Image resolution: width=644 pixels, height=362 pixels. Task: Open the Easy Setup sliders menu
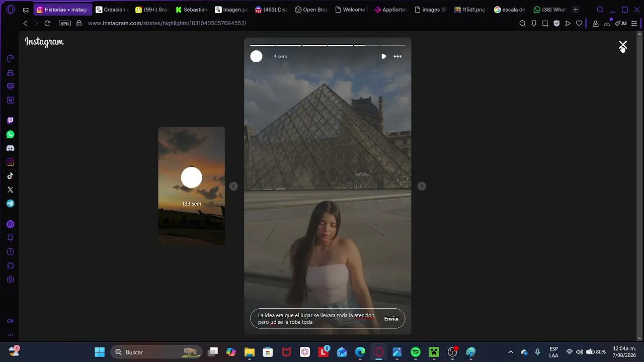click(x=634, y=23)
